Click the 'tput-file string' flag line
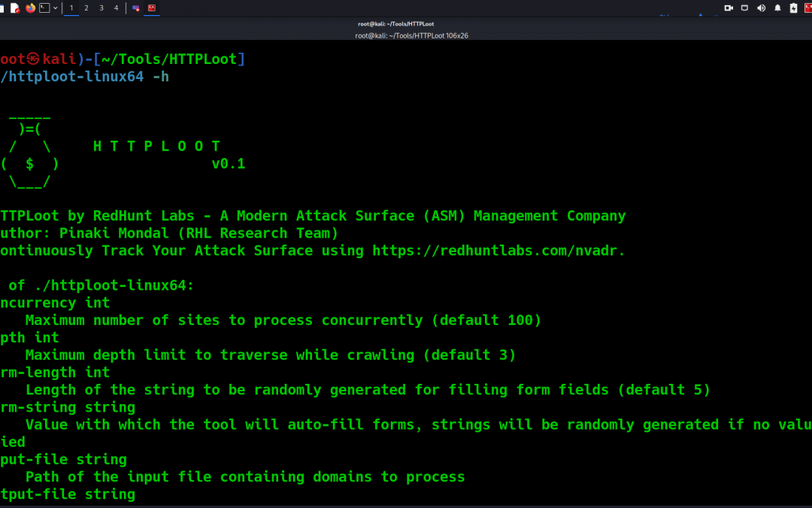Viewport: 812px width, 508px height. point(68,494)
